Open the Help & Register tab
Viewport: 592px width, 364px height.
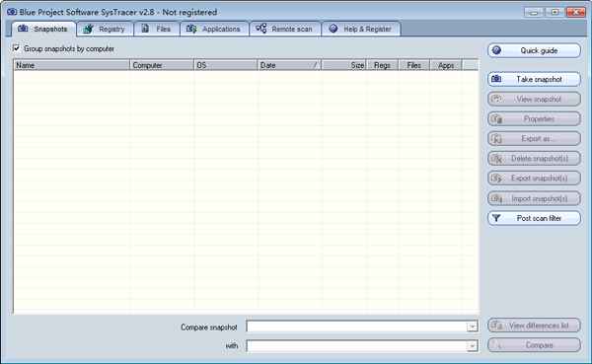[x=361, y=29]
